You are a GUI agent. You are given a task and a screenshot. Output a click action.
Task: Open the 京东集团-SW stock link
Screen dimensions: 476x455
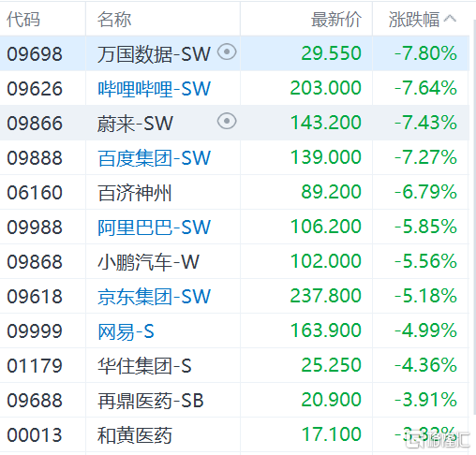[x=155, y=296]
